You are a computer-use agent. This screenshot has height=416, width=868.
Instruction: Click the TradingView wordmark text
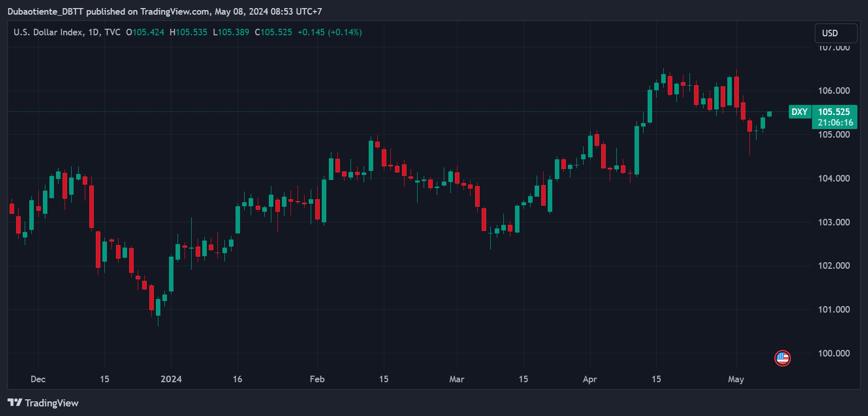pos(52,403)
